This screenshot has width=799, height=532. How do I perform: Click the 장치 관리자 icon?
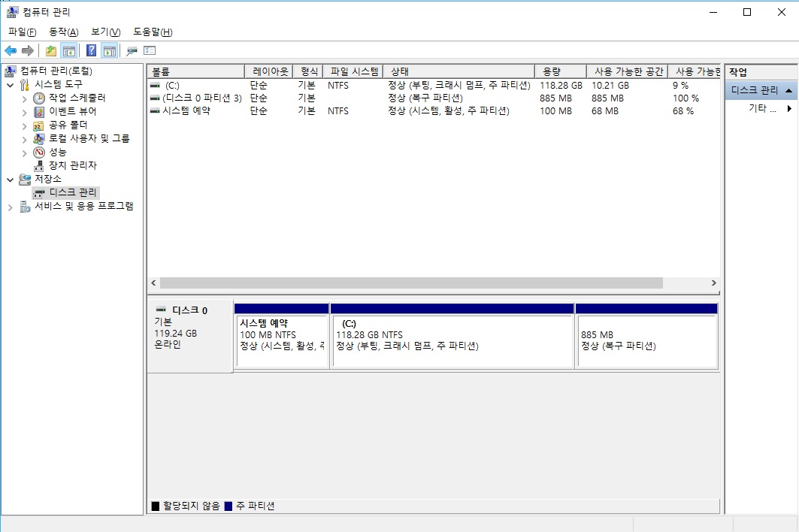[39, 165]
